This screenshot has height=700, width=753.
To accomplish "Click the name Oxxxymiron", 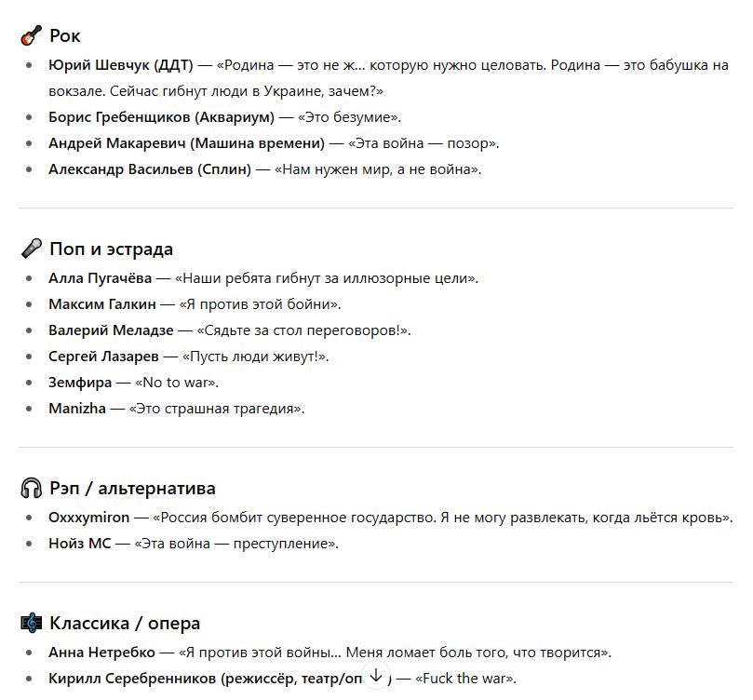I will (x=88, y=518).
